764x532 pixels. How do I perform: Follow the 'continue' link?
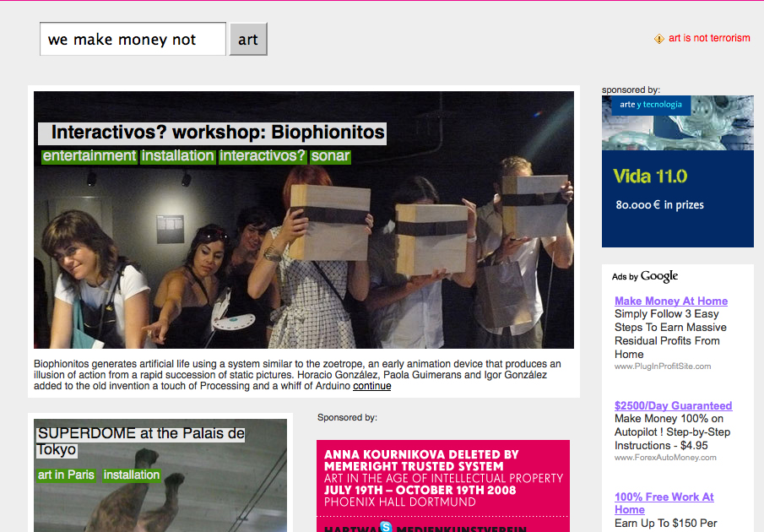click(371, 386)
